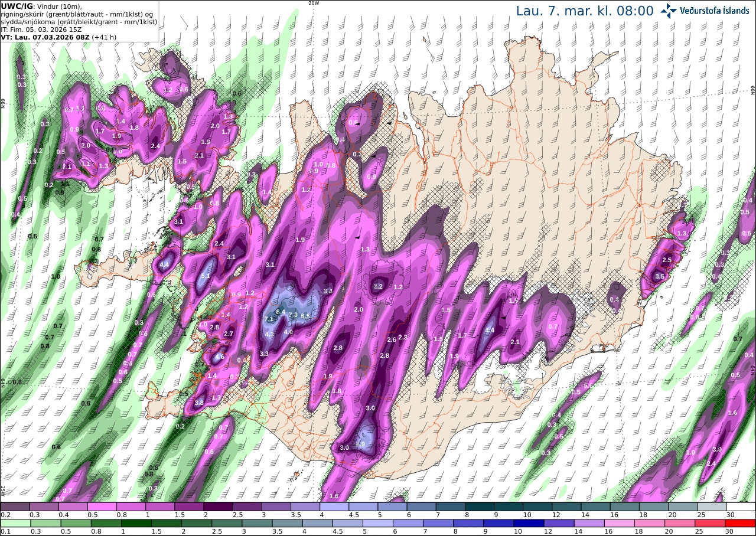Select the forecast time heading Lau. 7. mar. kl. 08:00
This screenshot has width=756, height=536.
point(585,11)
